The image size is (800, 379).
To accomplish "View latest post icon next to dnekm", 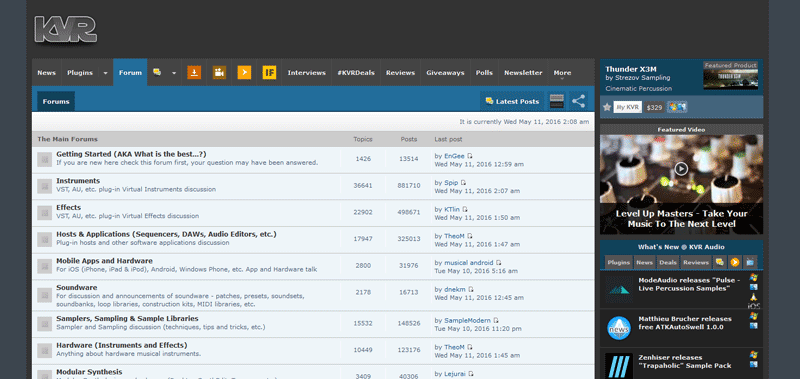I will (x=470, y=289).
